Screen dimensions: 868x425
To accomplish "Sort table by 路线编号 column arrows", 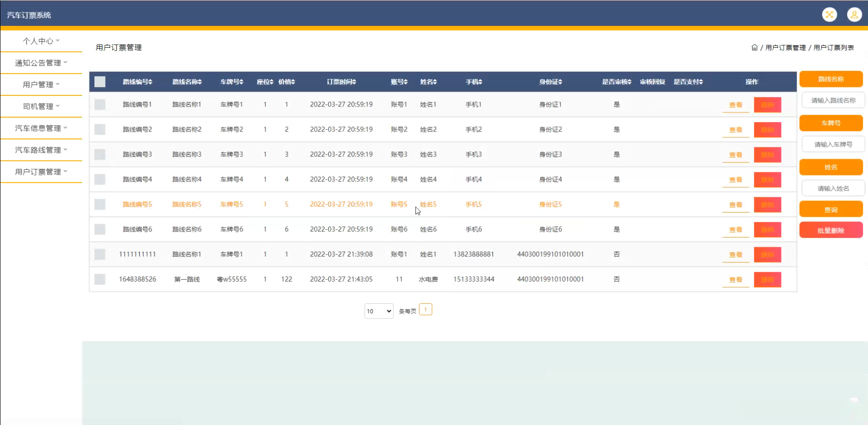I will click(x=150, y=82).
